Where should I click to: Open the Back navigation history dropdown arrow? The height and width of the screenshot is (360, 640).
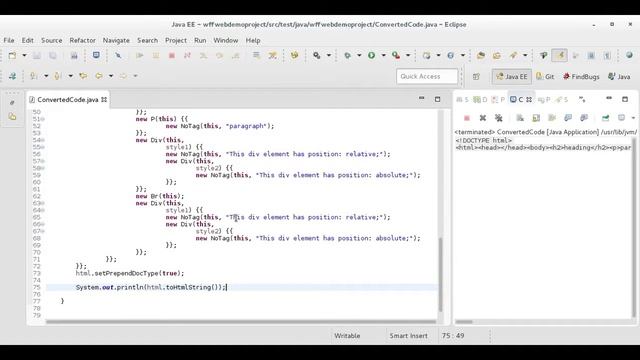[111, 76]
